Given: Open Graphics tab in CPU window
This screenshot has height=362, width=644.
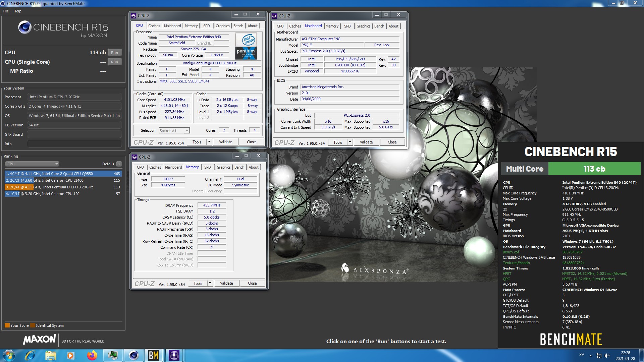Looking at the screenshot, I should click(x=223, y=26).
